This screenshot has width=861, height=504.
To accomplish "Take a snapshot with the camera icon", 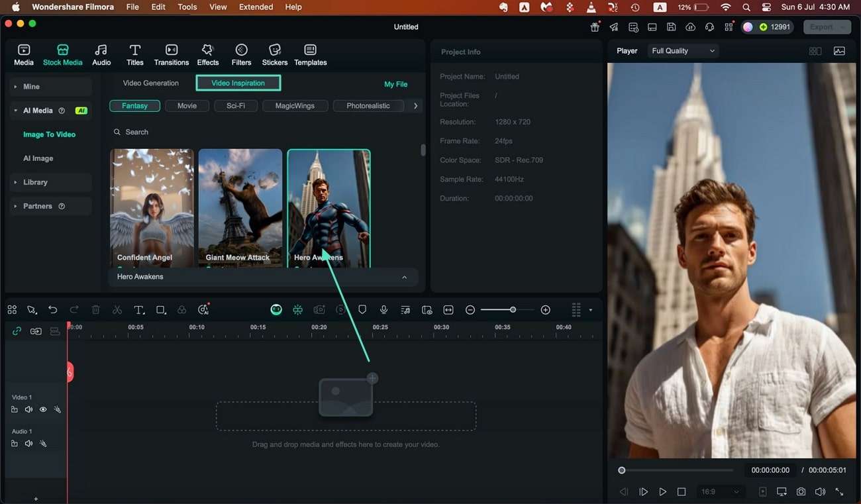I will [x=801, y=491].
